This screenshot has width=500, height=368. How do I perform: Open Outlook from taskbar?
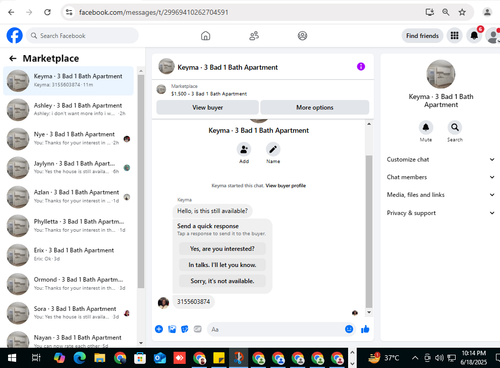coord(160,358)
